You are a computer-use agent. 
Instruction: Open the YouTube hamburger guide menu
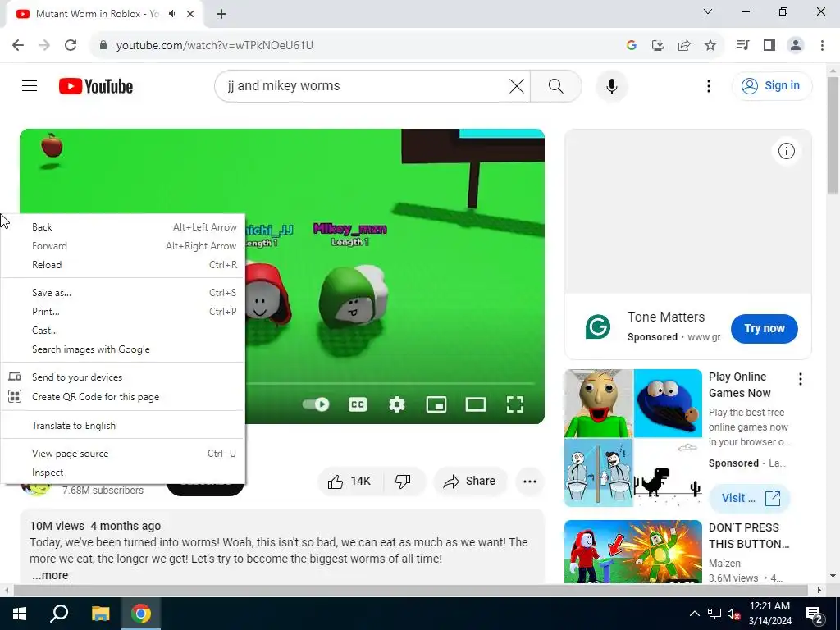[x=30, y=85]
